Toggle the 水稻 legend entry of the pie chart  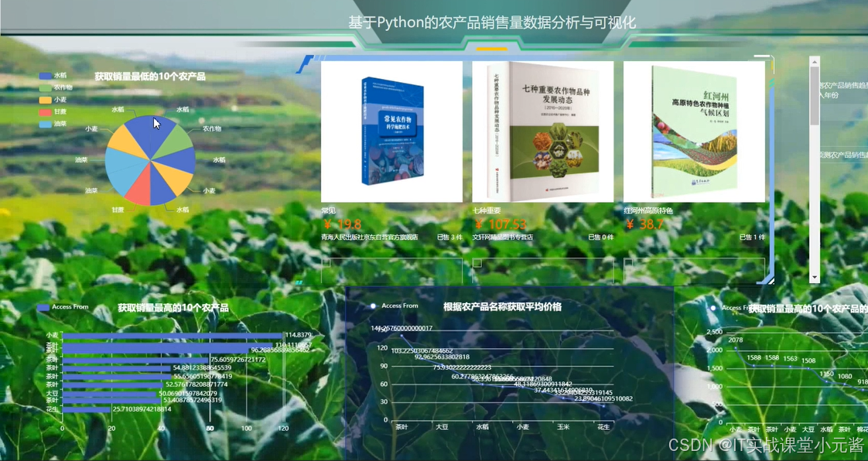[x=53, y=75]
